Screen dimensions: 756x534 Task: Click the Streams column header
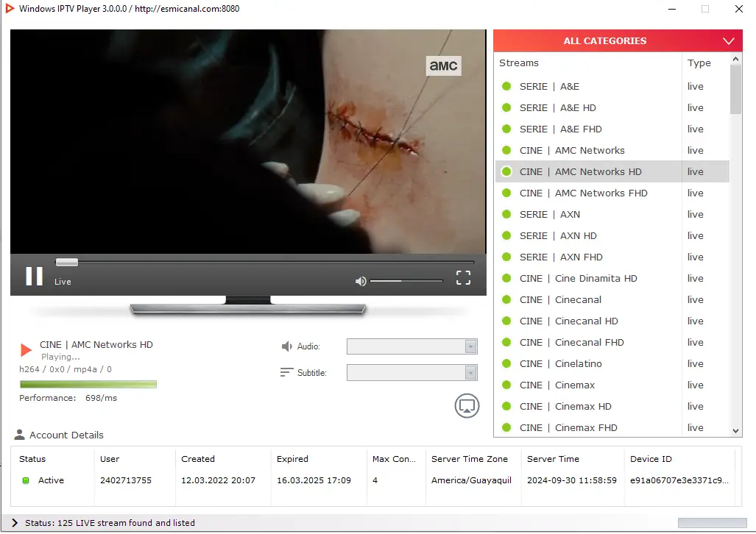click(x=519, y=63)
